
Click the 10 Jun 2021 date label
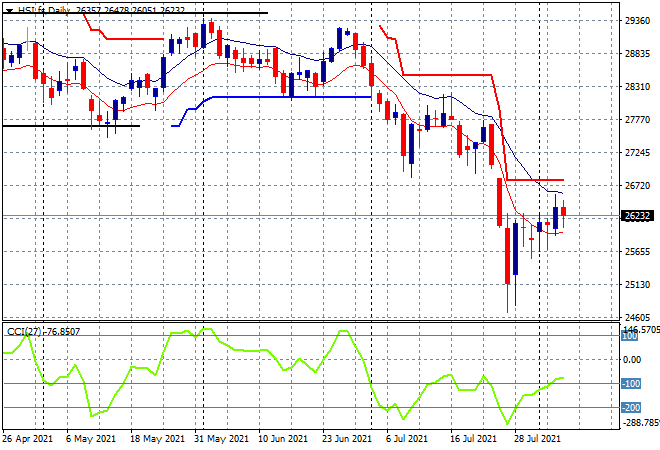click(283, 439)
